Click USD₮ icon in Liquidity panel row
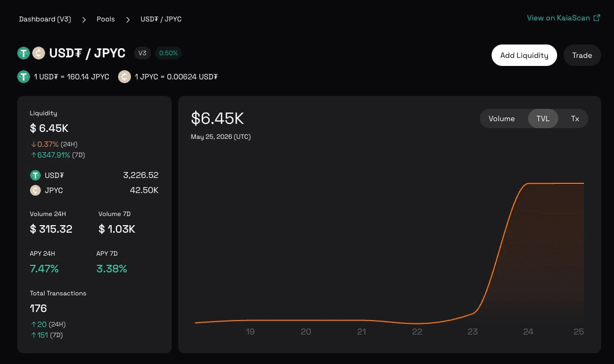Image resolution: width=614 pixels, height=364 pixels. tap(35, 175)
